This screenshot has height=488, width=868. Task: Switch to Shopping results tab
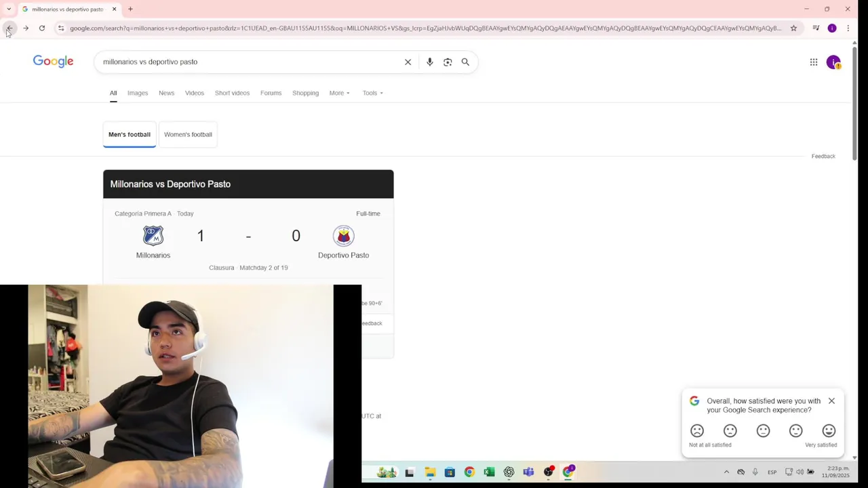(305, 93)
